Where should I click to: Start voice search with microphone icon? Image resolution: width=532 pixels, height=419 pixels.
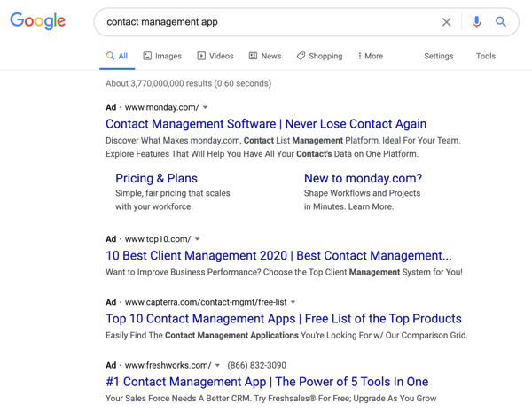[476, 22]
